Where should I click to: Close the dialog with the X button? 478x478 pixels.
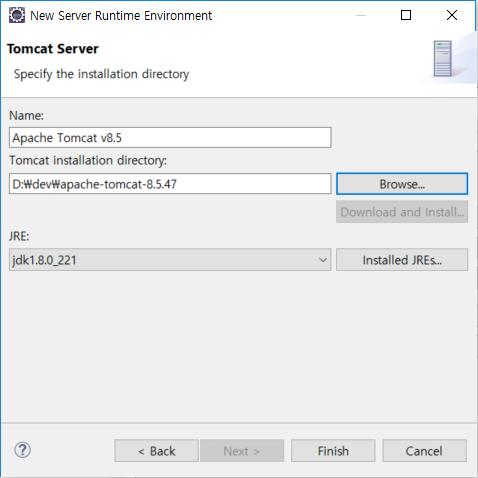[x=452, y=15]
